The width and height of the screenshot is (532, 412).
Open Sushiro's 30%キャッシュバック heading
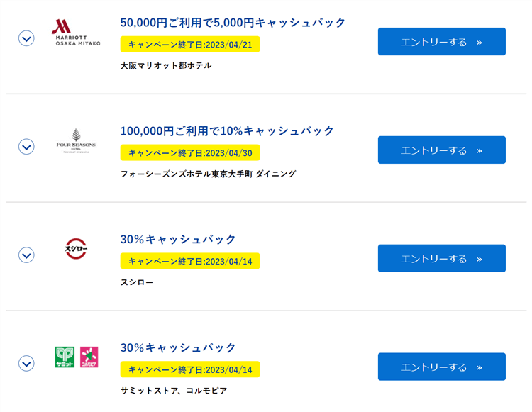tap(178, 240)
